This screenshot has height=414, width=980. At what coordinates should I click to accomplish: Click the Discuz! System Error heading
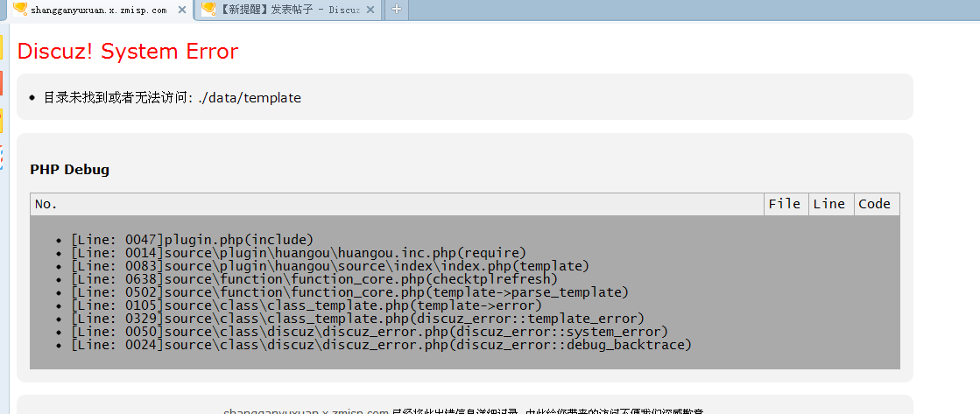(128, 52)
